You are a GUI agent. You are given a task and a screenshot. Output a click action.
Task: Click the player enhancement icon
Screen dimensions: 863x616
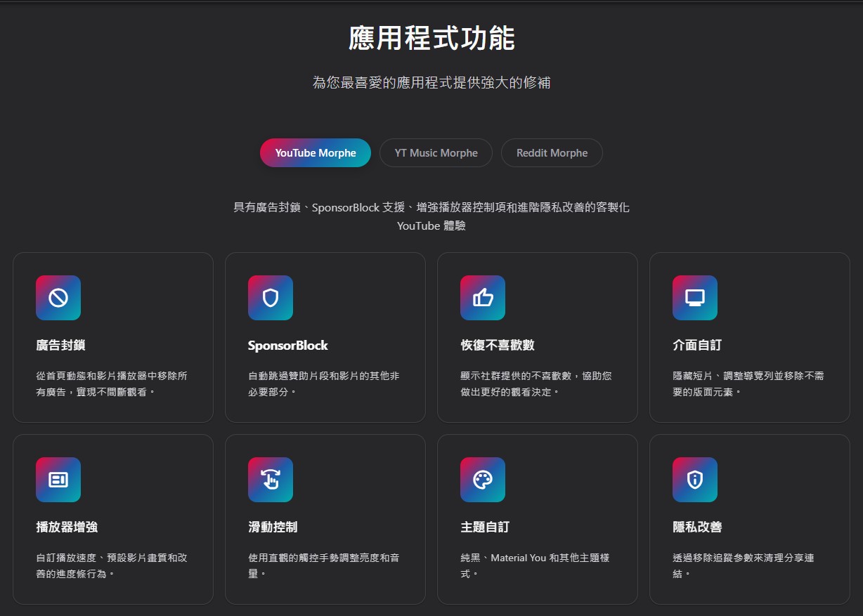(x=58, y=480)
